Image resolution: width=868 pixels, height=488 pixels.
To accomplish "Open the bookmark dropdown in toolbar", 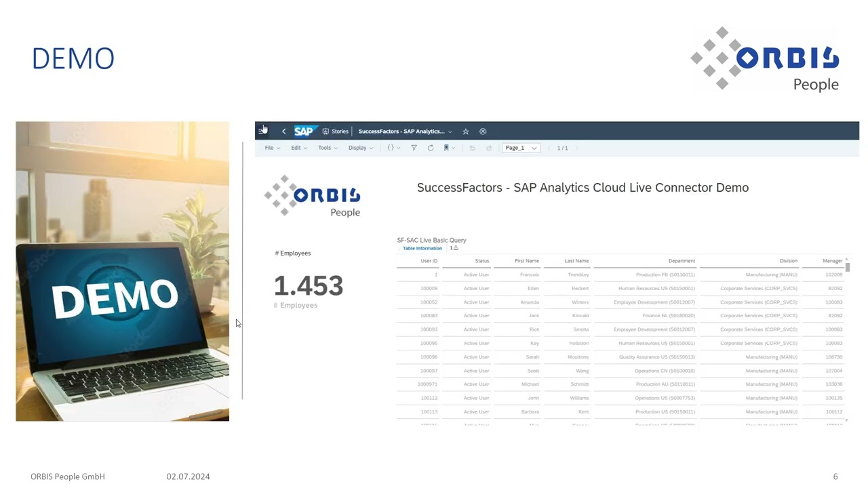I will 449,148.
